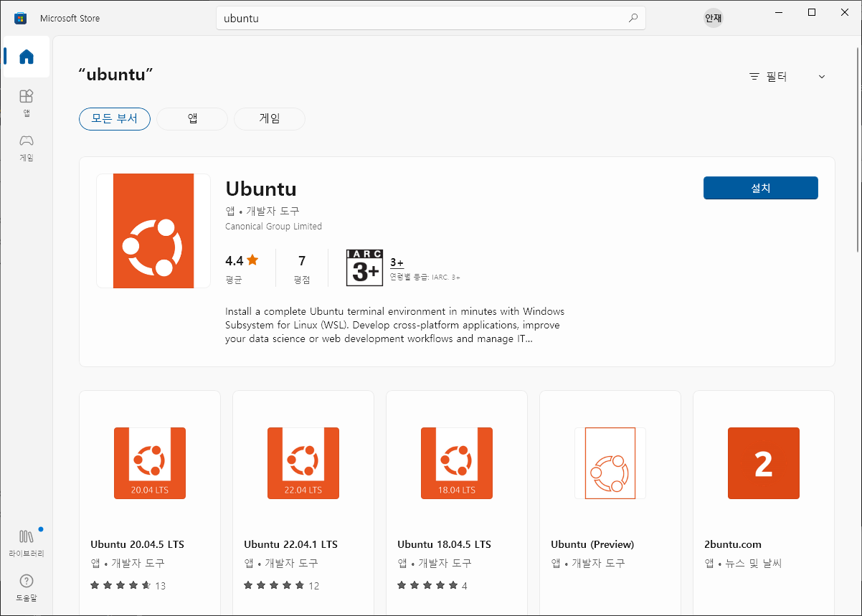The width and height of the screenshot is (862, 616).
Task: Click the 설치 button for Ubuntu
Action: [x=760, y=188]
